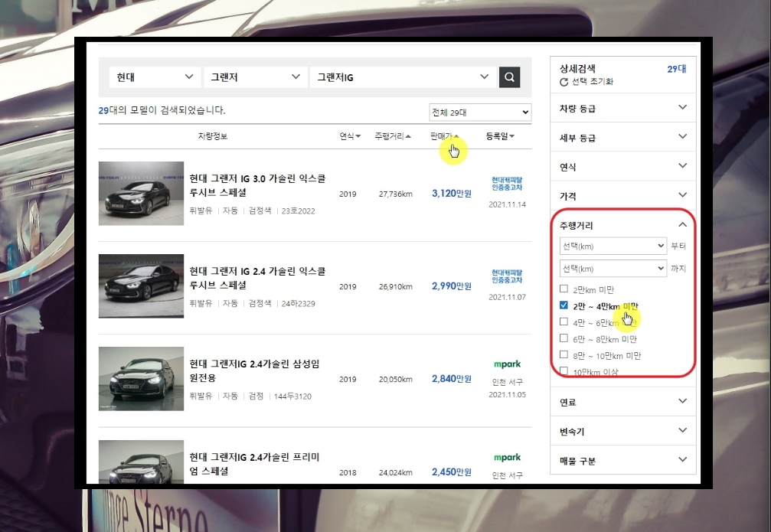This screenshot has height=532, width=771.
Task: Open the 그랜저IG detailed model dropdown
Action: click(402, 77)
